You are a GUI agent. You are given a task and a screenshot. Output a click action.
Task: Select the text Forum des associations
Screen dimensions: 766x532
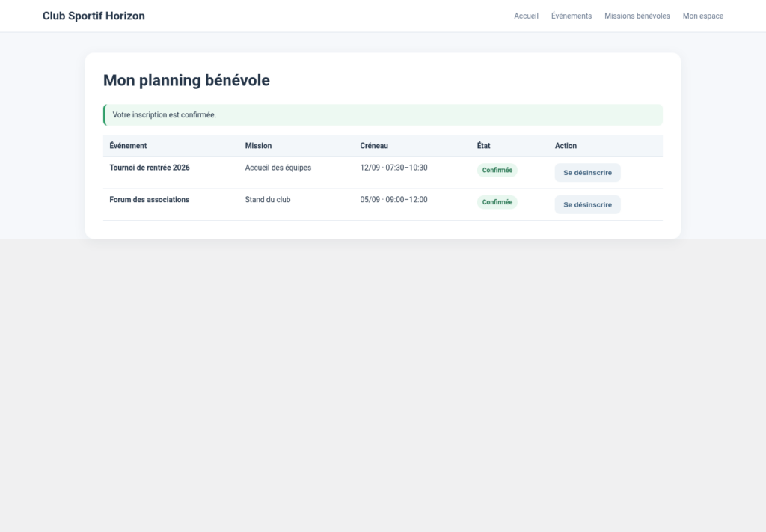(149, 199)
